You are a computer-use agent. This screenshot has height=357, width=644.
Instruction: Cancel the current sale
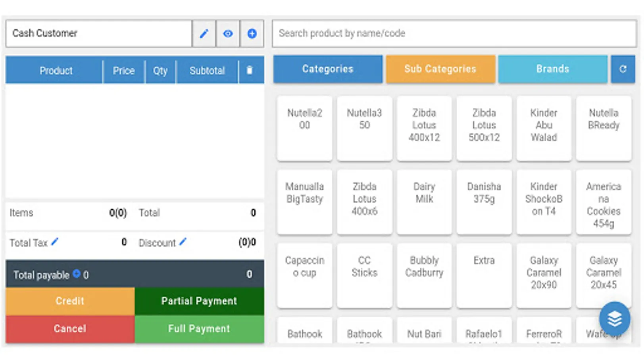pyautogui.click(x=70, y=329)
